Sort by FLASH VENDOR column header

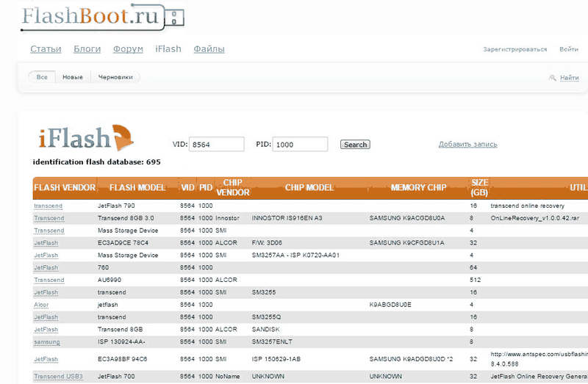click(x=65, y=188)
